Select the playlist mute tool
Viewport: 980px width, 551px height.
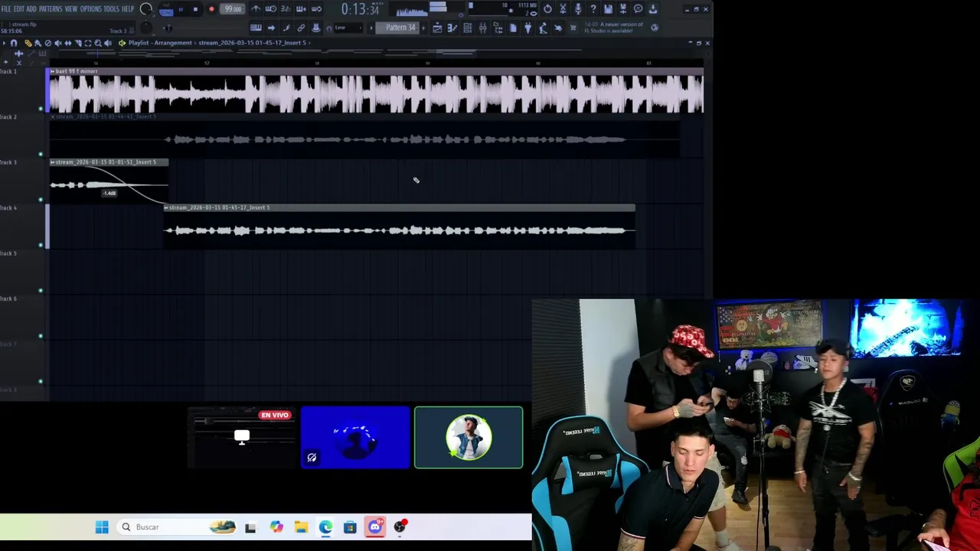click(58, 43)
